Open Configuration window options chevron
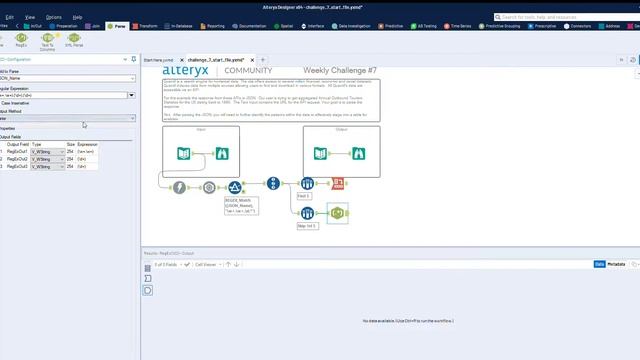Viewport: 640px width, 360px height. (125, 59)
